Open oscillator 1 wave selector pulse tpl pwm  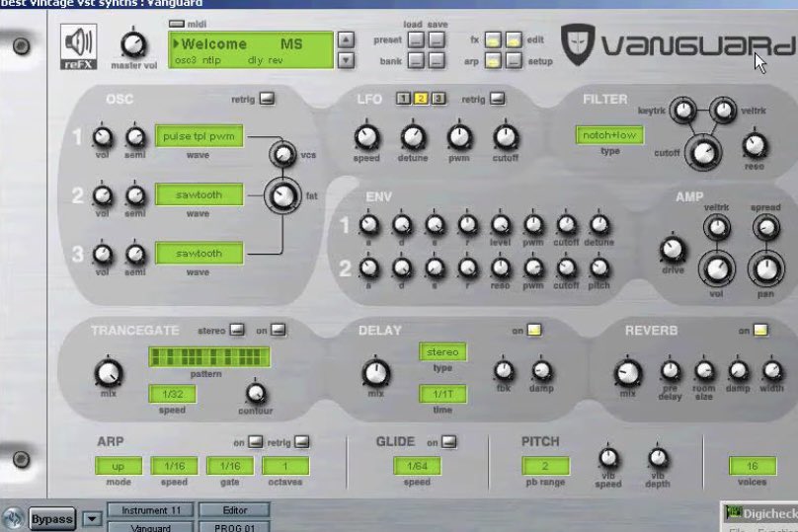click(199, 136)
